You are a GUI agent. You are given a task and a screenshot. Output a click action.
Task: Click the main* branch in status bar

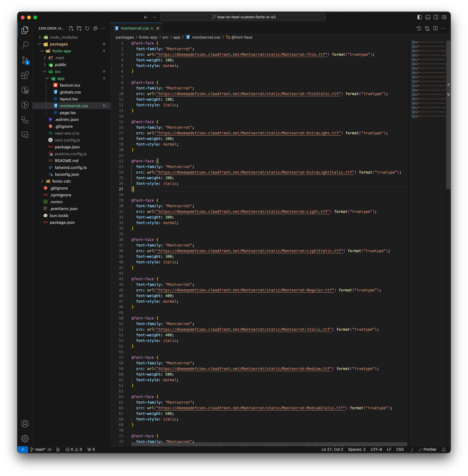click(38, 450)
